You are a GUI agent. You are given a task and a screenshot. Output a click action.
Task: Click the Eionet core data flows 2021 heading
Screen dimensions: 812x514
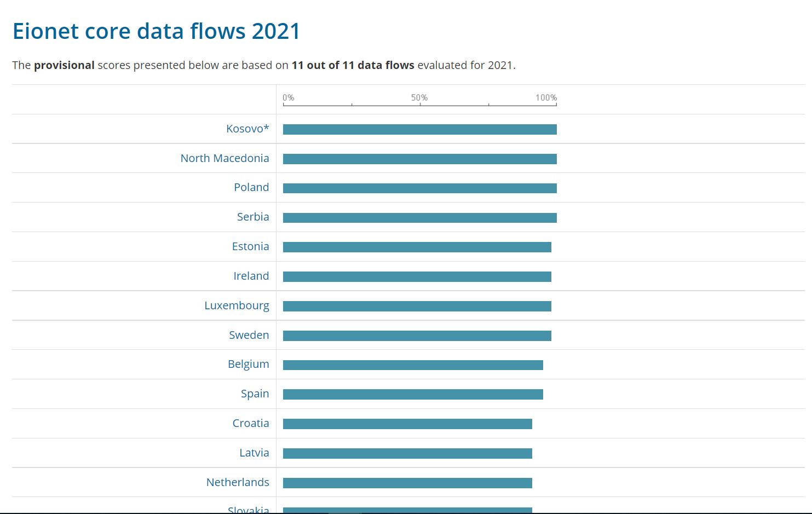pyautogui.click(x=157, y=31)
